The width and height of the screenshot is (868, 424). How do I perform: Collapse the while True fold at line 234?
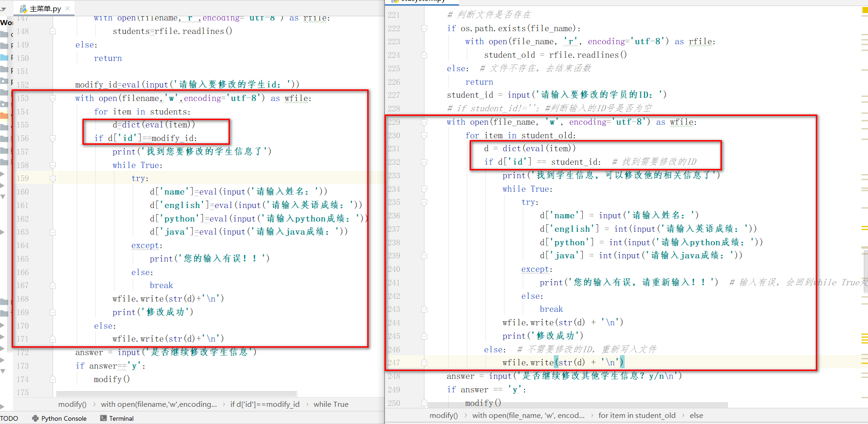424,189
